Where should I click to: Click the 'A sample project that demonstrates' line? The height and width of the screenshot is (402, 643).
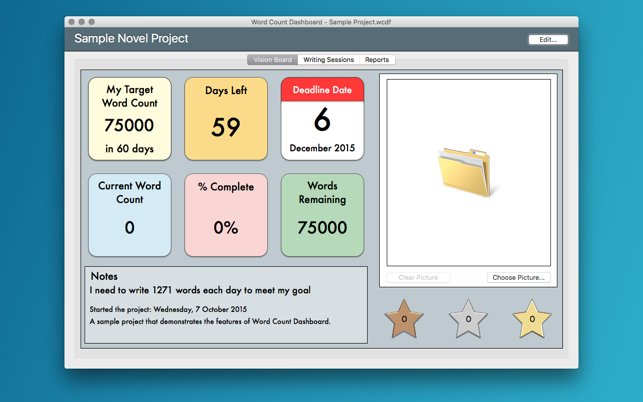[210, 321]
